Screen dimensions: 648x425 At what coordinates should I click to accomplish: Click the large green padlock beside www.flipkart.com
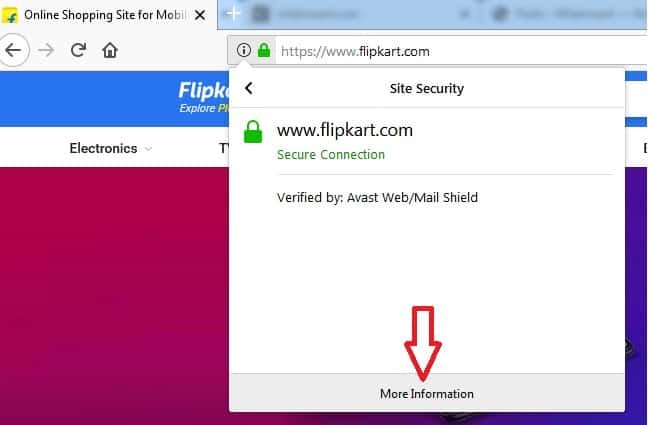(253, 131)
